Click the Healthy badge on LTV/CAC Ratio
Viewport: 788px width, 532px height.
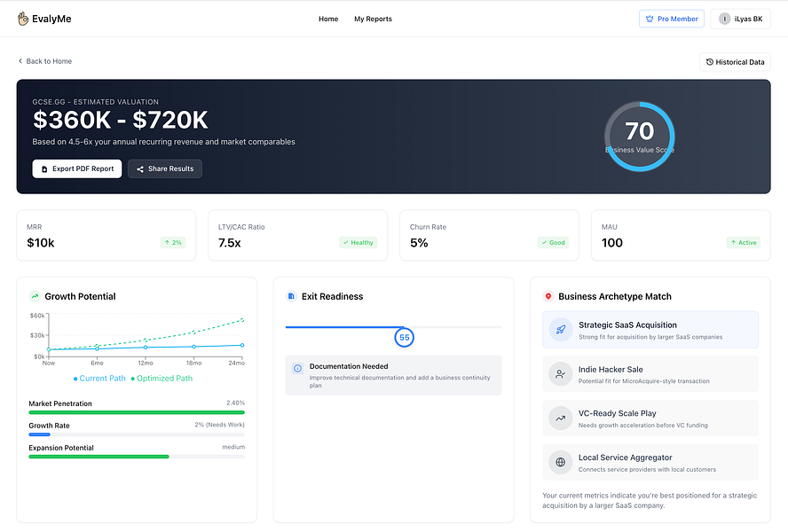[x=358, y=243]
